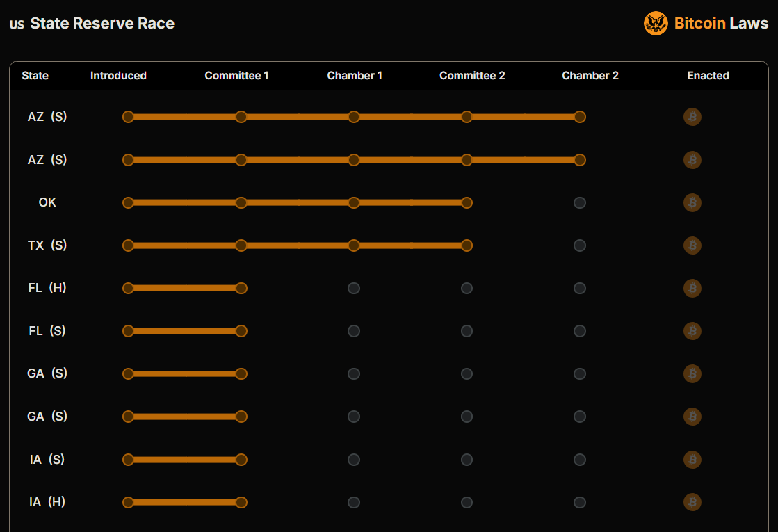778x532 pixels.
Task: Click the State Reserve Race title
Action: pyautogui.click(x=102, y=24)
